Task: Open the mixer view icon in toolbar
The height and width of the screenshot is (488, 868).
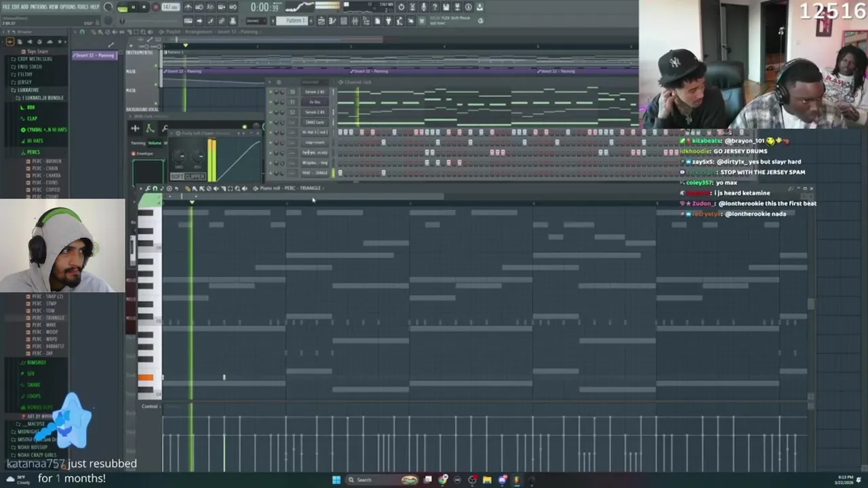Action: 355,21
